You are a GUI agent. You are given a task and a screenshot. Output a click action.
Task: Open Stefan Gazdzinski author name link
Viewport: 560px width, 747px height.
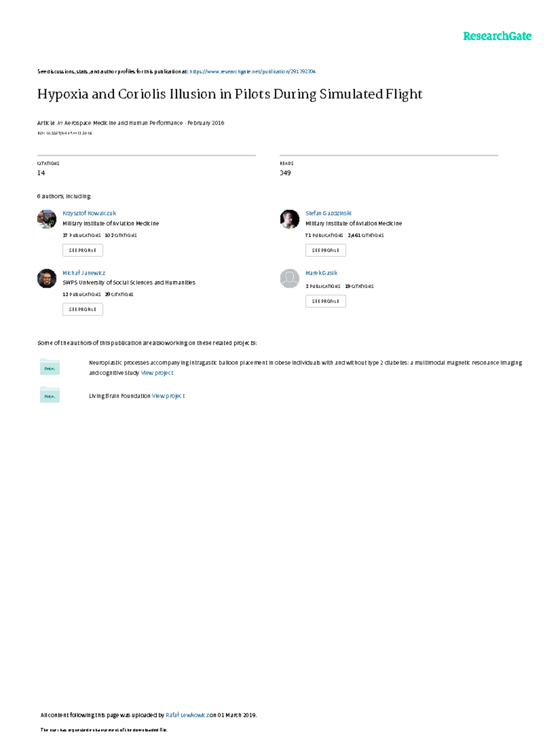[329, 213]
